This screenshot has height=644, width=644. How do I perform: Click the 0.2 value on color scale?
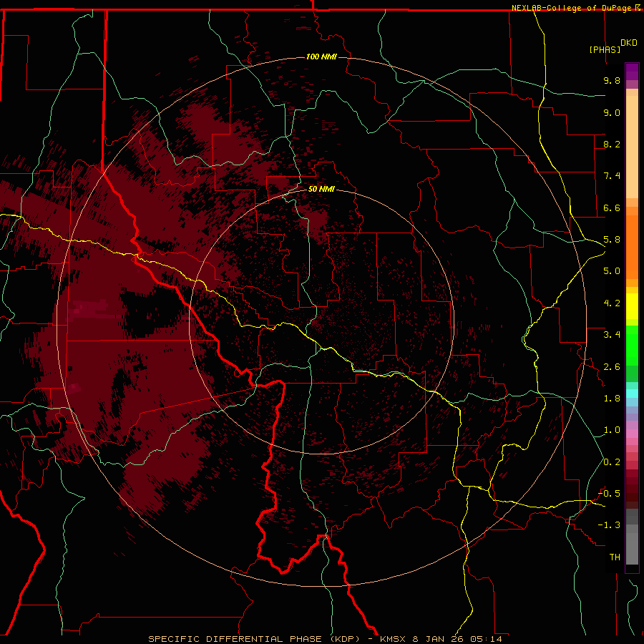[612, 462]
